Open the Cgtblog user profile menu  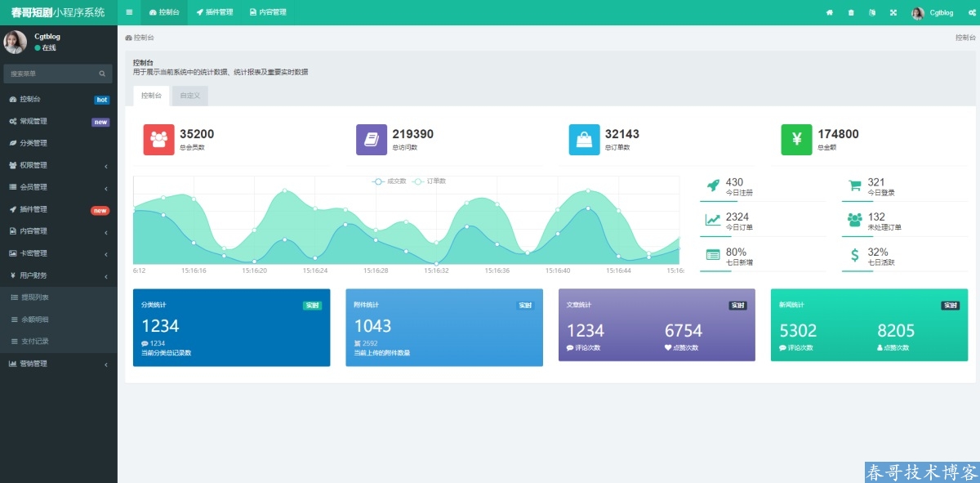[933, 12]
